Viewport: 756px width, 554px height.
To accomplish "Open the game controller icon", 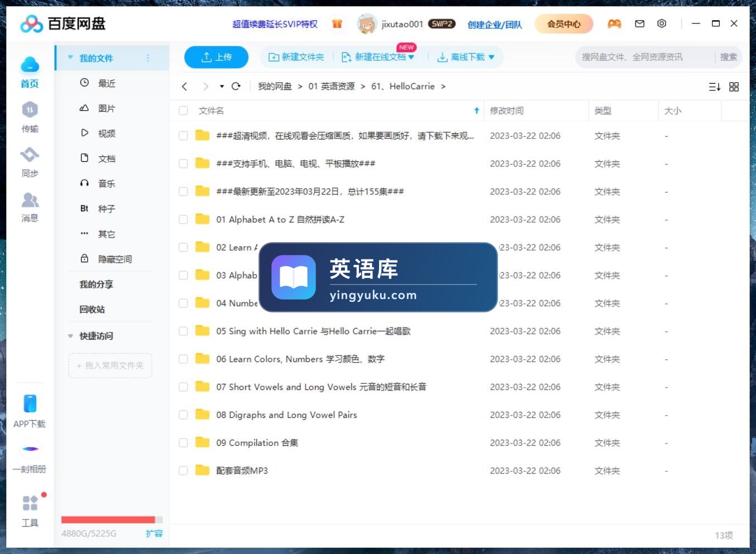I will pos(614,23).
